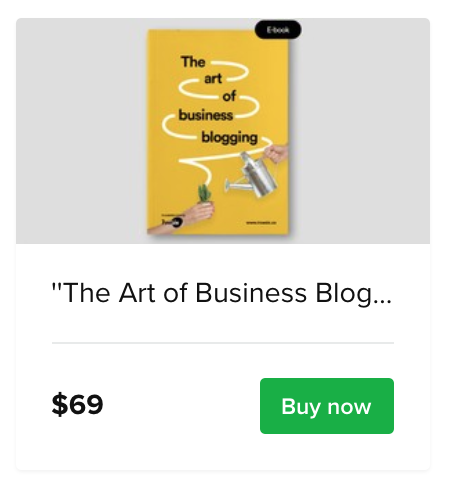Click "The" at top of cover
This screenshot has height=500, width=452.
click(193, 62)
